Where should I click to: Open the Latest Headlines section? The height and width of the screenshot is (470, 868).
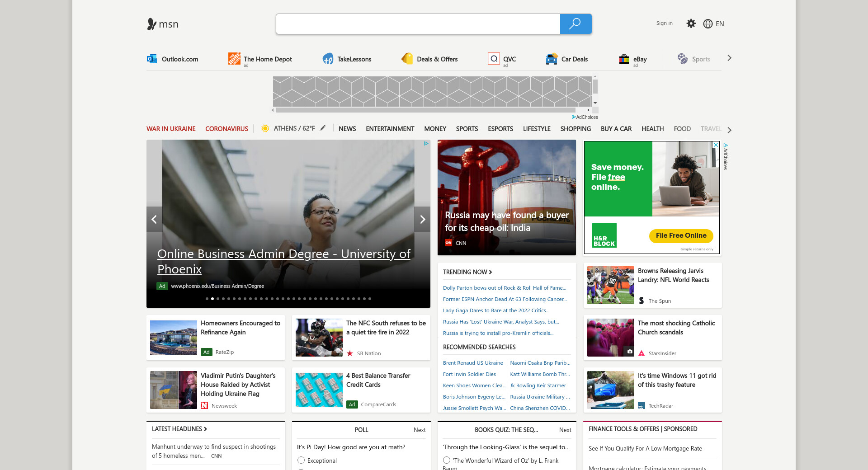tap(179, 429)
